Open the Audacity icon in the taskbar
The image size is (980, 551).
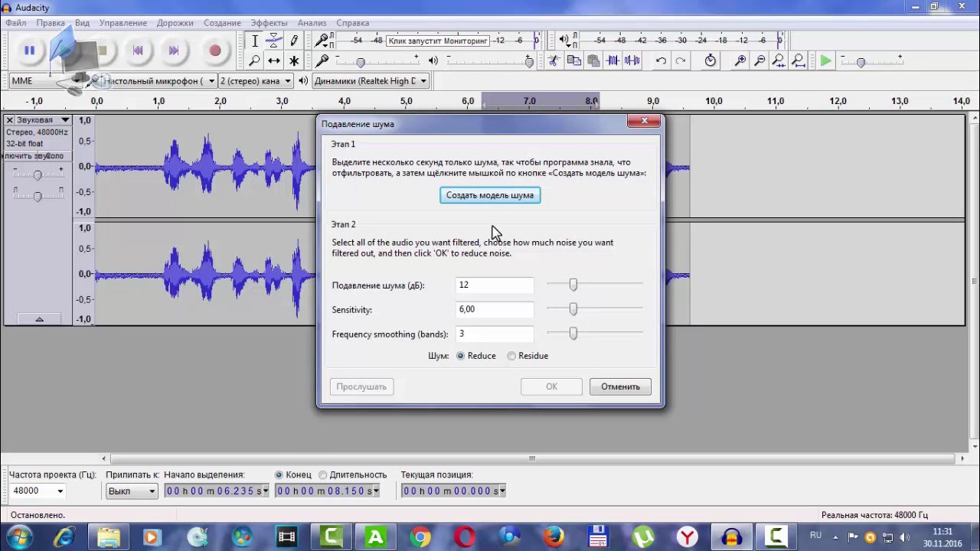(733, 537)
